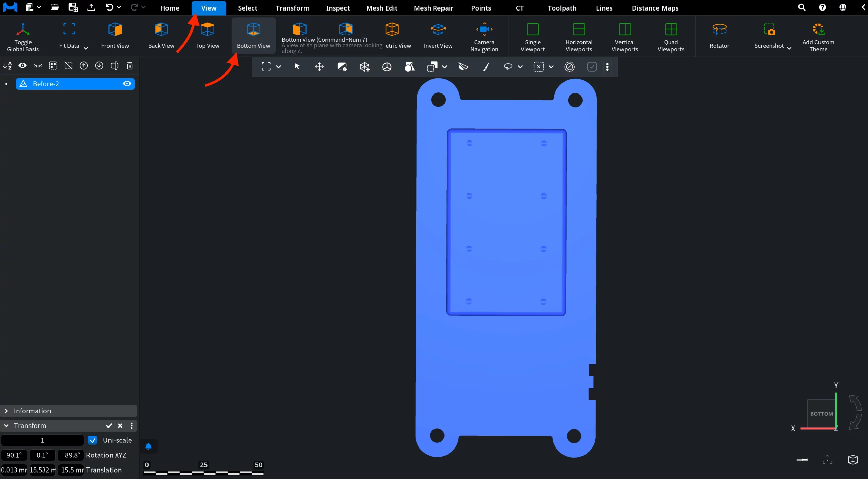Delete selected object with trash icon
This screenshot has height=479, width=868.
point(130,66)
